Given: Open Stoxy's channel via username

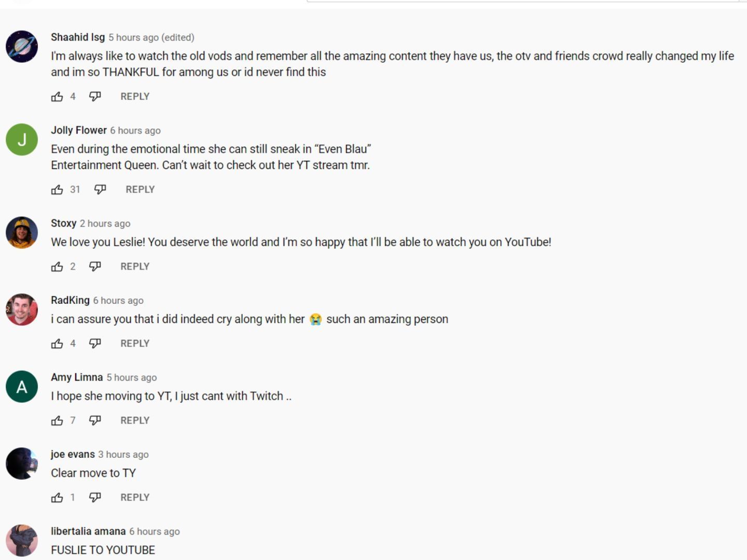Looking at the screenshot, I should click(63, 223).
